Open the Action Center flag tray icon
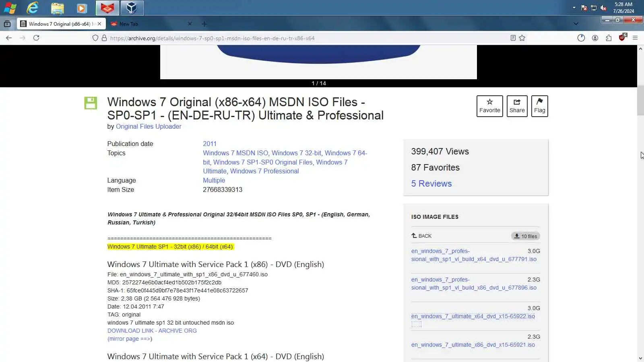644x362 pixels. point(584,8)
